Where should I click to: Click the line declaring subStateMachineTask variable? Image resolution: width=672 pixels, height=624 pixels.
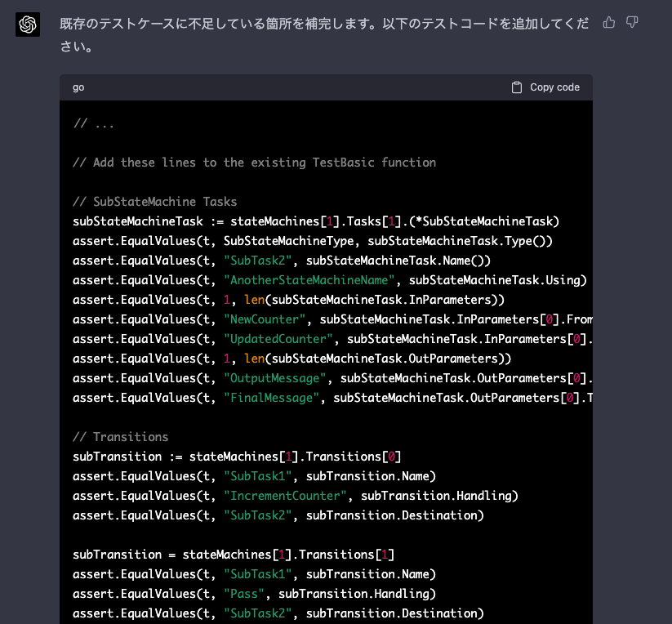316,221
